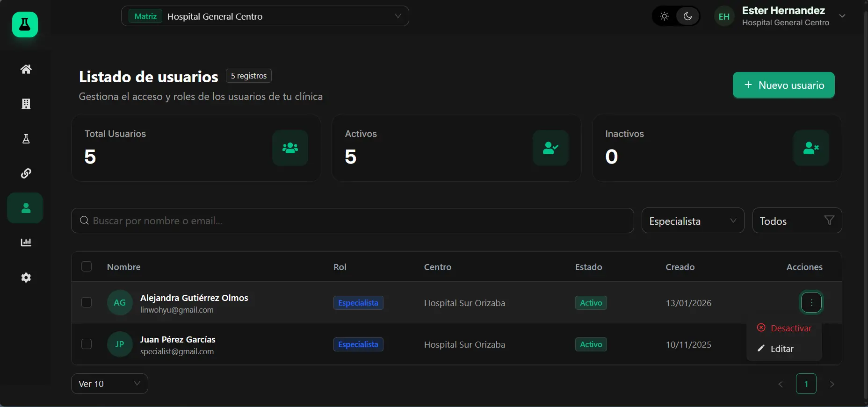Open the home icon in sidebar
Screen dimensions: 868x407
tap(26, 69)
